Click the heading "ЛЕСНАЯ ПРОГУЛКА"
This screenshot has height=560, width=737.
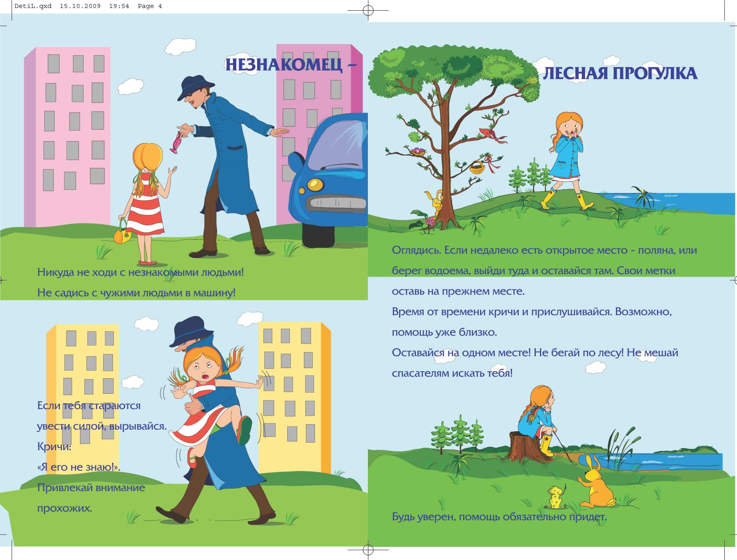point(620,73)
